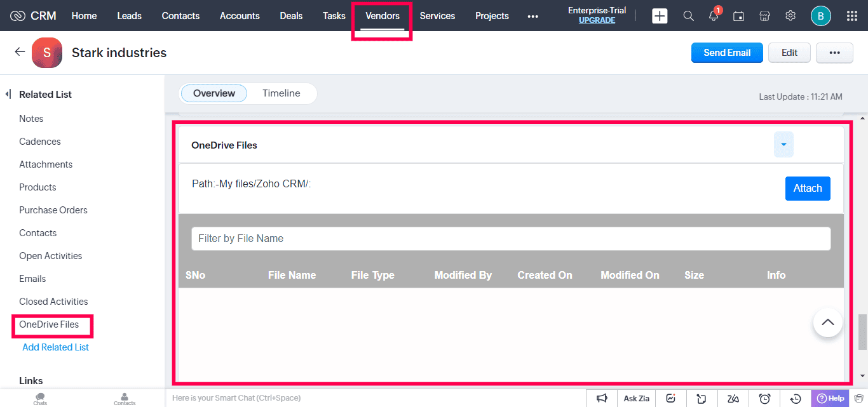Open the global search magnifier
Viewport: 868px width, 407px height.
coord(688,16)
